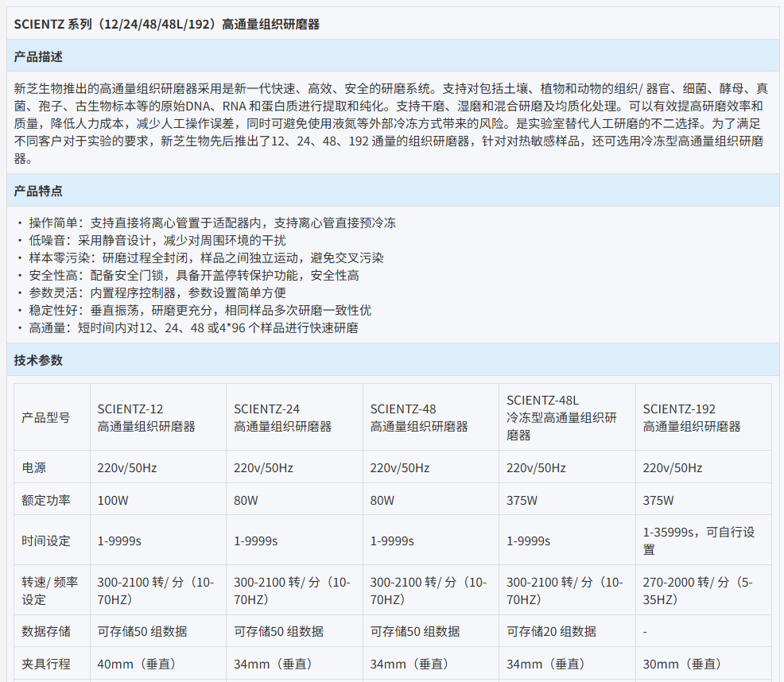784x682 pixels.
Task: Click the 1-35999s time setting cell
Action: (698, 541)
